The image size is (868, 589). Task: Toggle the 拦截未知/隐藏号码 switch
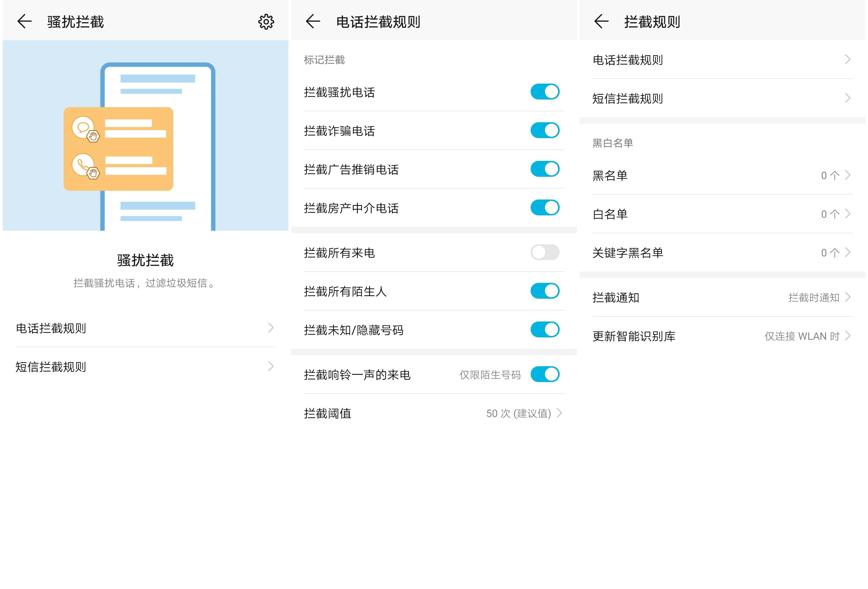545,329
